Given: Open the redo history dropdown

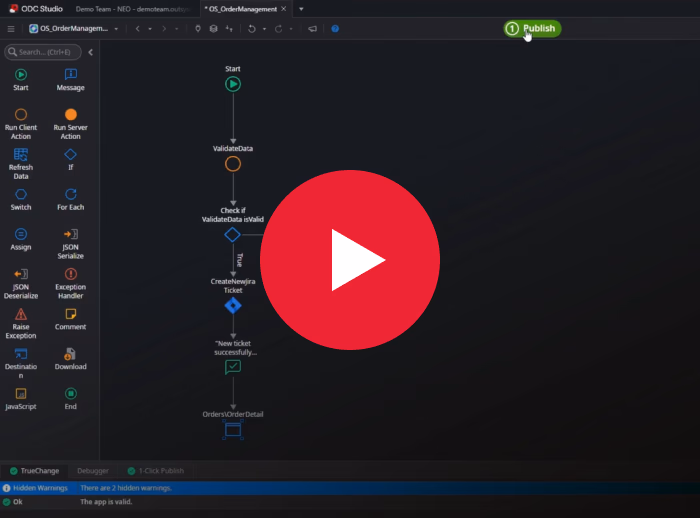Looking at the screenshot, I should (291, 29).
